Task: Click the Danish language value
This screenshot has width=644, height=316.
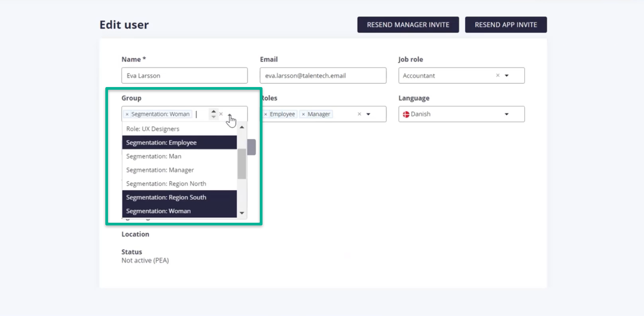Action: [x=420, y=114]
